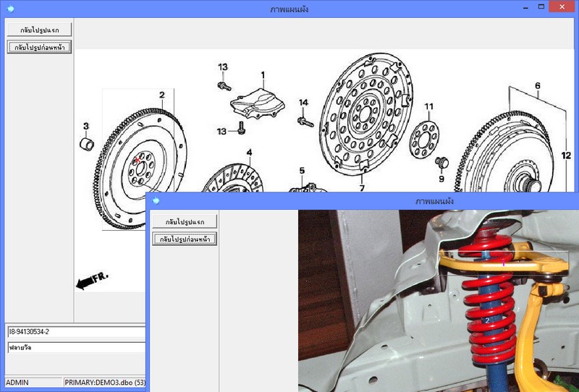579x392 pixels.
Task: Select the bushing part labeled 3
Action: click(86, 144)
